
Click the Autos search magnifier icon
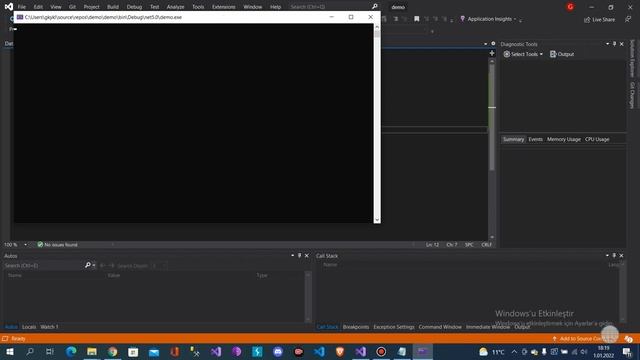tap(87, 265)
